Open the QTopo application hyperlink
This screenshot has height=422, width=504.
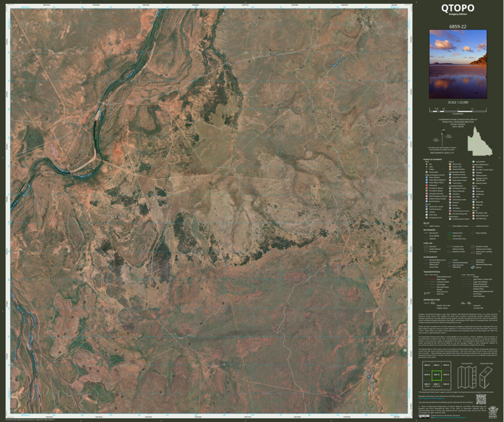[x=432, y=398]
